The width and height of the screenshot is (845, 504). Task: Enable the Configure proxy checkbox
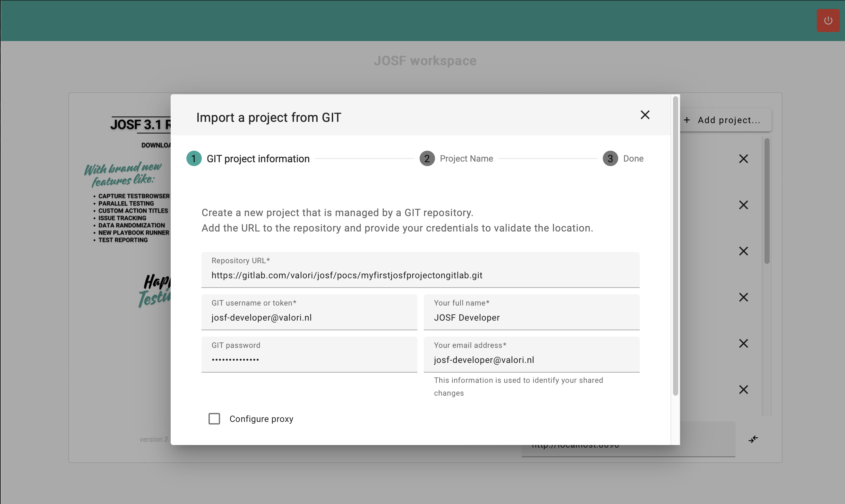click(214, 418)
